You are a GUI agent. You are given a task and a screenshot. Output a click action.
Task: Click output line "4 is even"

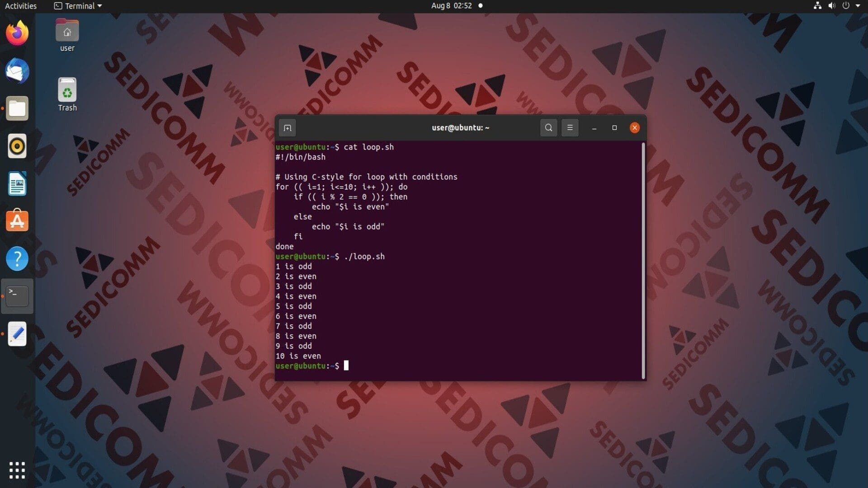(x=296, y=296)
